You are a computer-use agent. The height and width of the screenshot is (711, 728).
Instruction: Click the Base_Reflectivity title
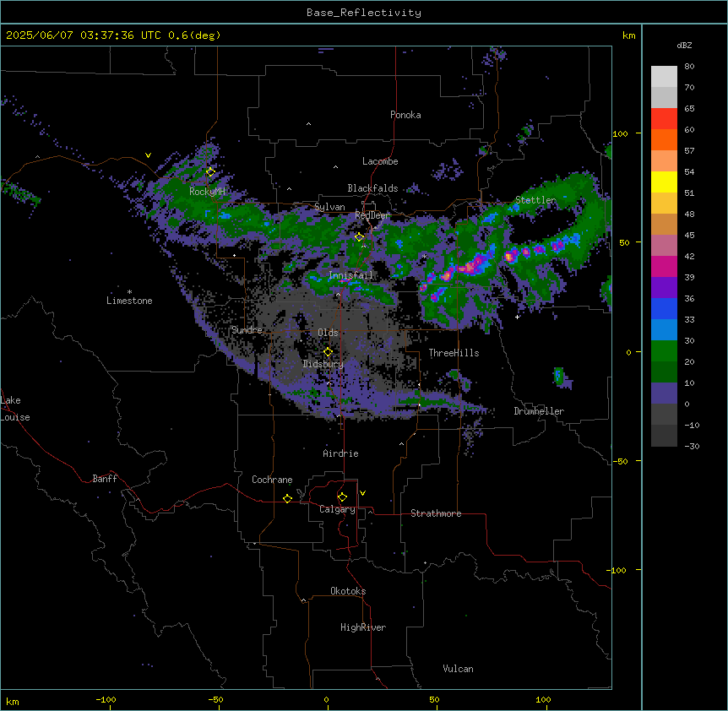(364, 13)
